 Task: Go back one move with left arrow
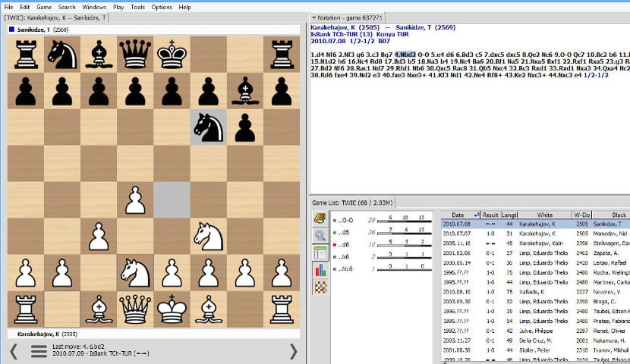pos(14,352)
